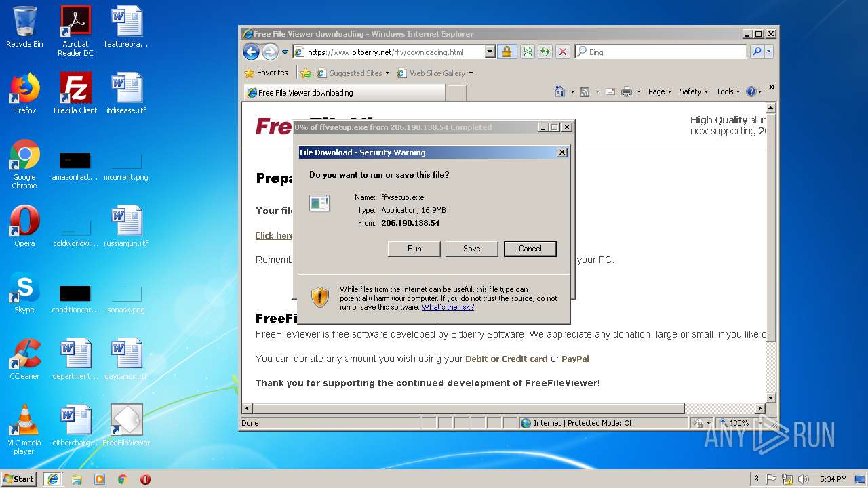Expand the search provider dropdown
Screen dimensions: 868x488
768,52
